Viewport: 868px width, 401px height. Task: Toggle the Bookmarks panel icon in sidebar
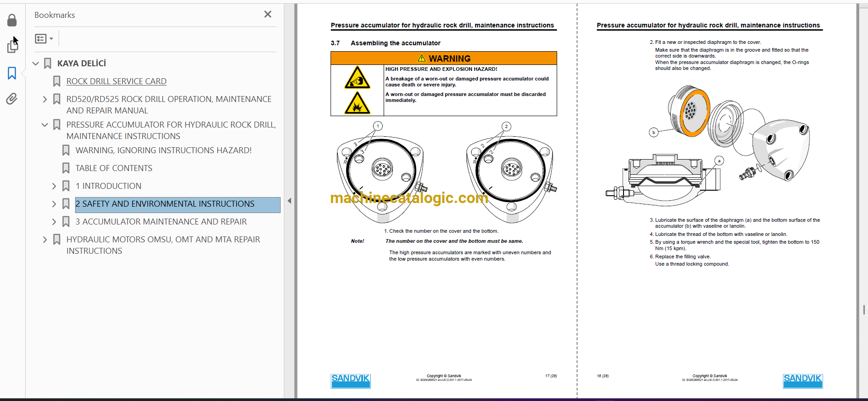pyautogui.click(x=12, y=73)
